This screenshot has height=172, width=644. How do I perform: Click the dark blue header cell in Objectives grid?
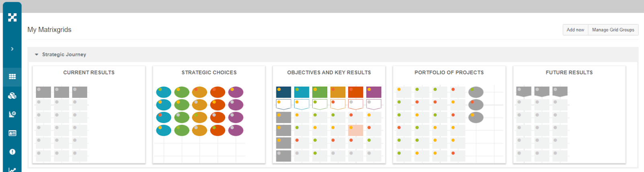tap(283, 92)
